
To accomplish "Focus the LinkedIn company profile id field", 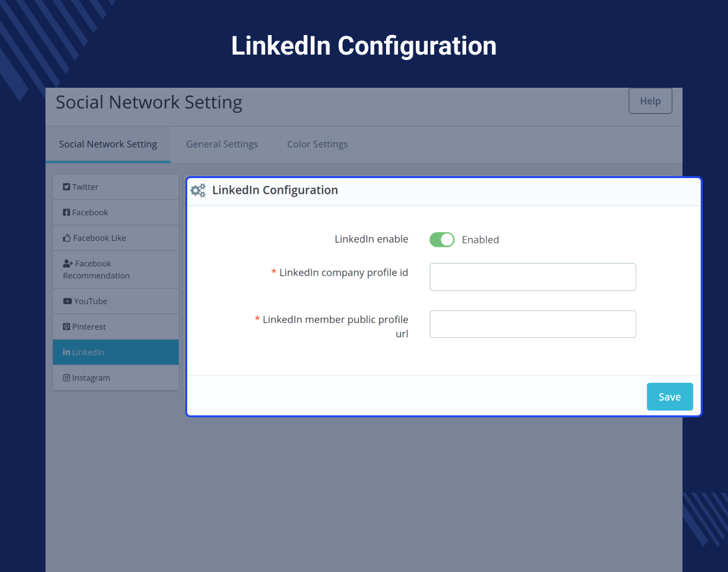I will point(532,277).
